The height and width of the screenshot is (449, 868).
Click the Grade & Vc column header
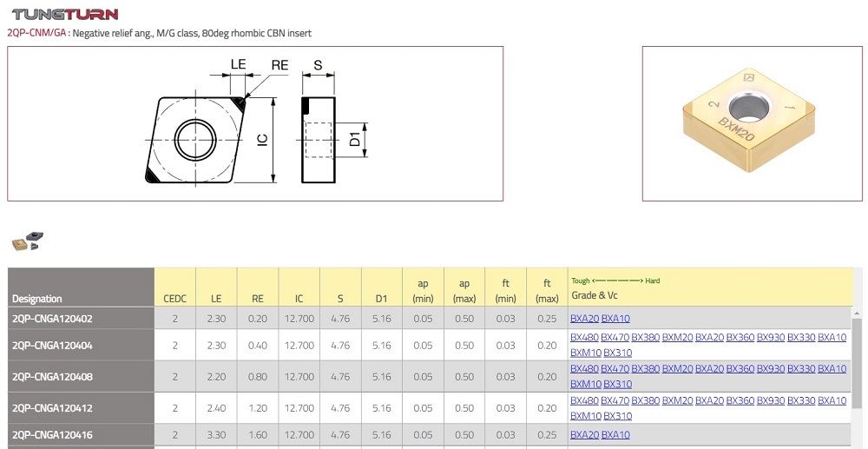pyautogui.click(x=710, y=287)
